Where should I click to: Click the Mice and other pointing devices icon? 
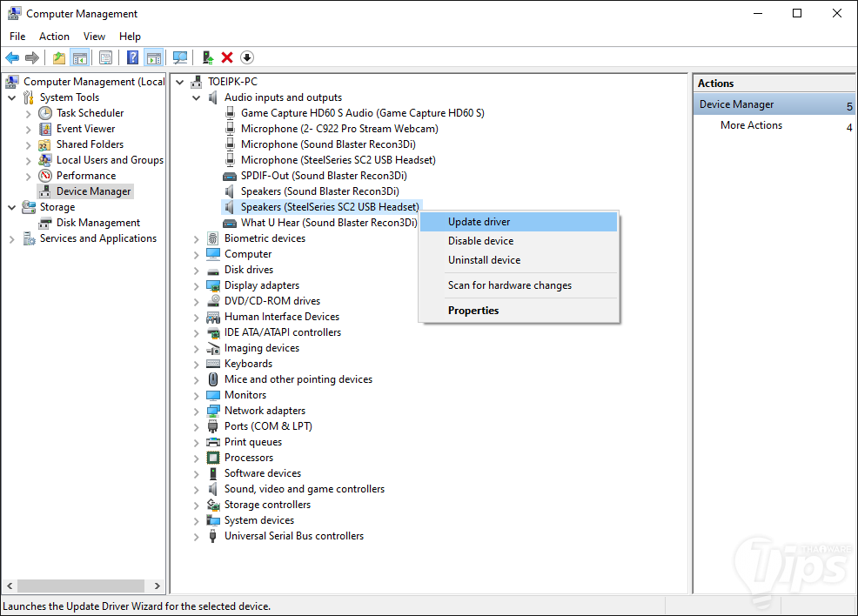[x=213, y=379]
